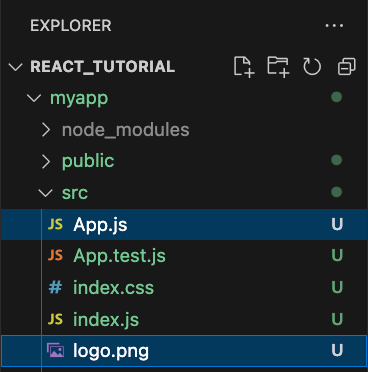Select the node_modules folder name
The height and width of the screenshot is (372, 368).
click(x=126, y=130)
